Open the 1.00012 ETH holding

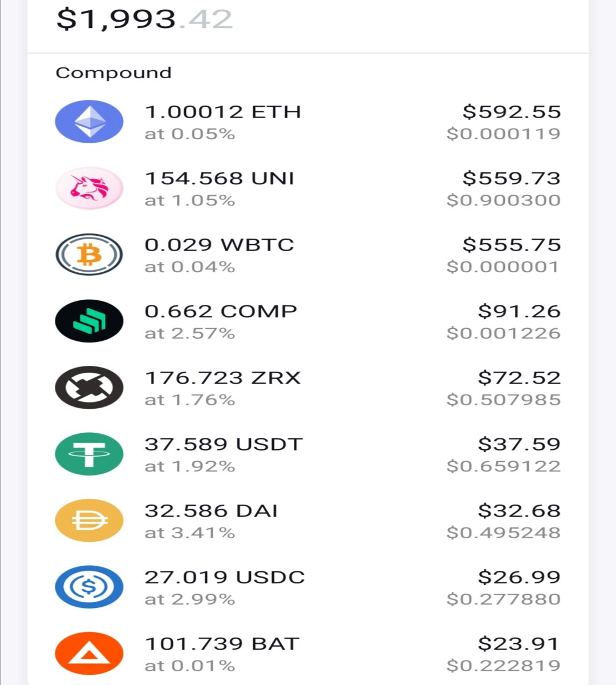coord(223,112)
